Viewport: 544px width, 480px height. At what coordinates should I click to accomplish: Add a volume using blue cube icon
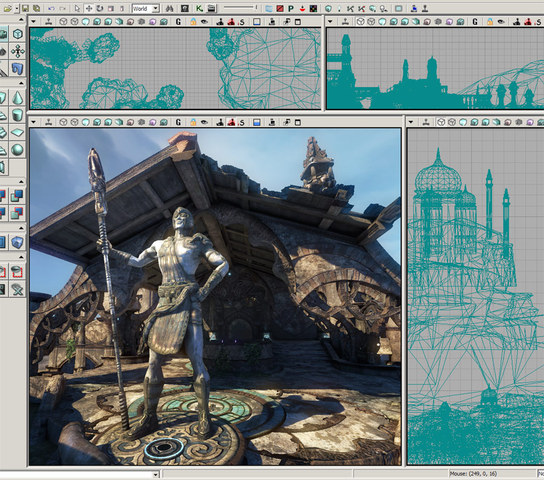[17, 242]
